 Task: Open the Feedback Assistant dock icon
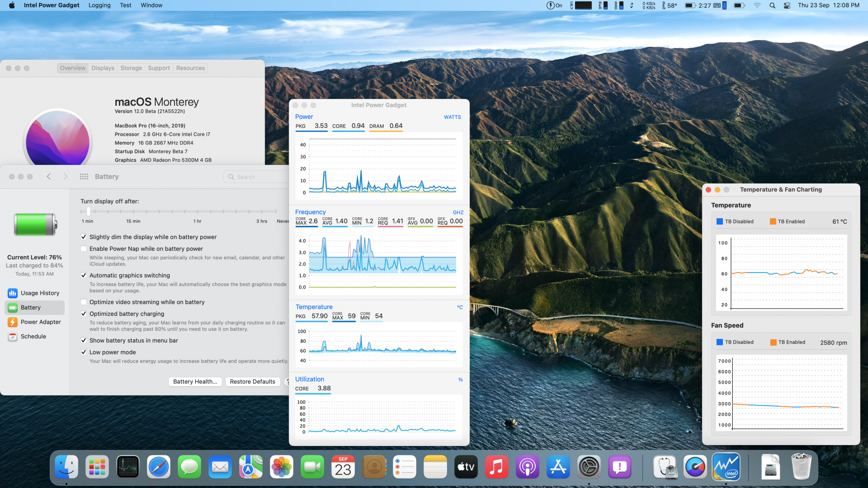[620, 467]
